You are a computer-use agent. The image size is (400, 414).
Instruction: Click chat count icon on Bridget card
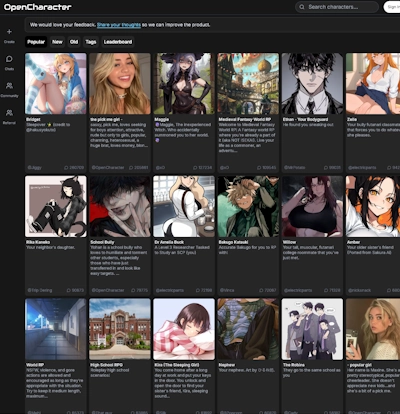tap(66, 168)
